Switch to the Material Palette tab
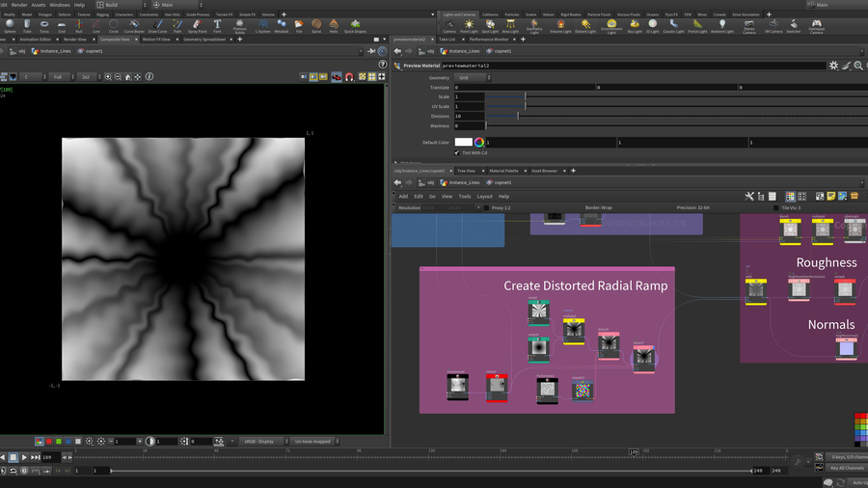 [503, 171]
